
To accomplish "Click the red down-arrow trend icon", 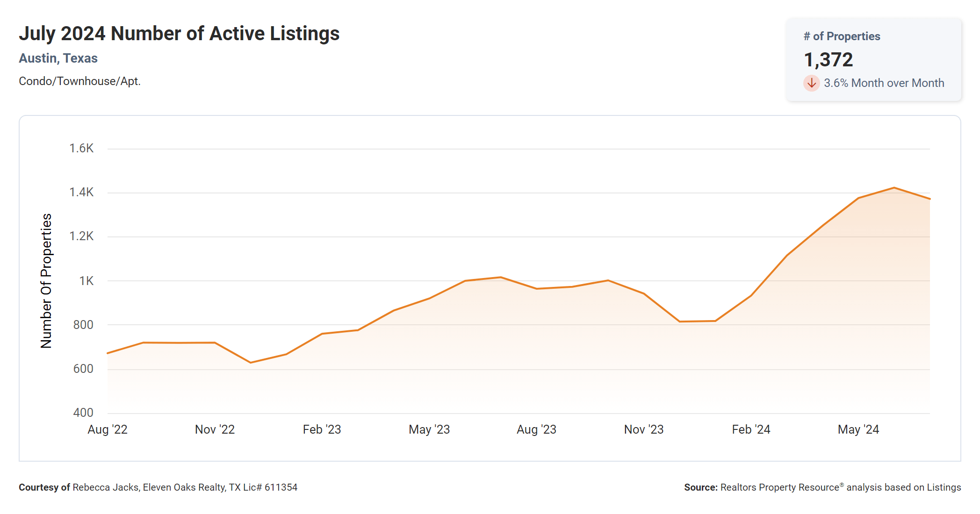I will [811, 83].
